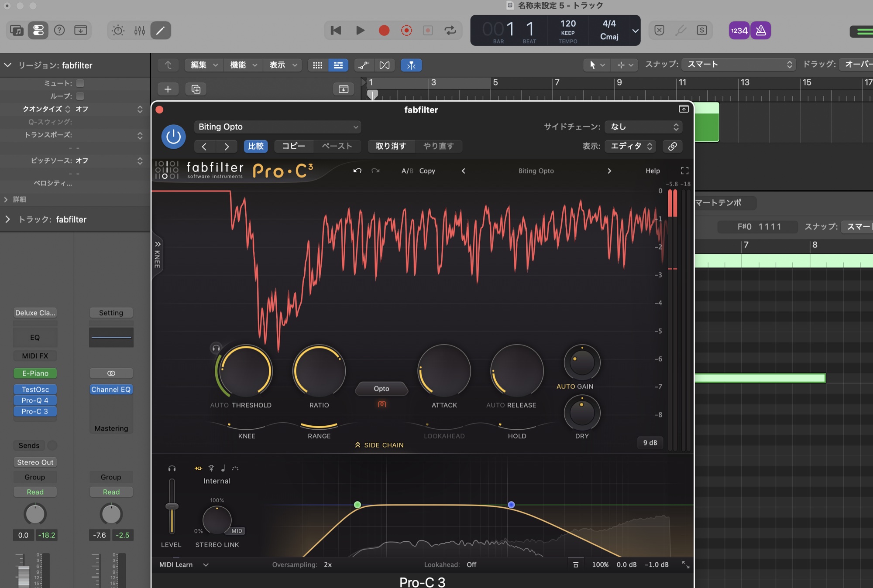Screen dimensions: 873x588
Task: Go to beginning of project
Action: tap(336, 30)
